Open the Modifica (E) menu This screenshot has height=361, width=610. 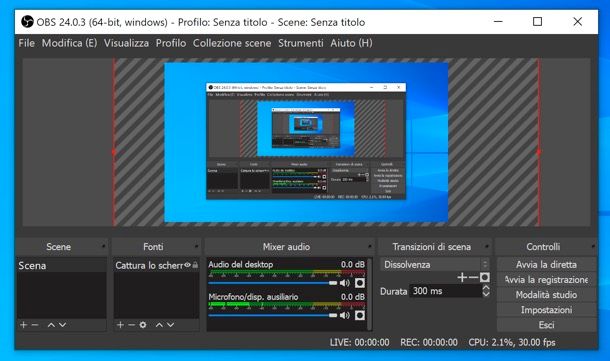coord(70,43)
